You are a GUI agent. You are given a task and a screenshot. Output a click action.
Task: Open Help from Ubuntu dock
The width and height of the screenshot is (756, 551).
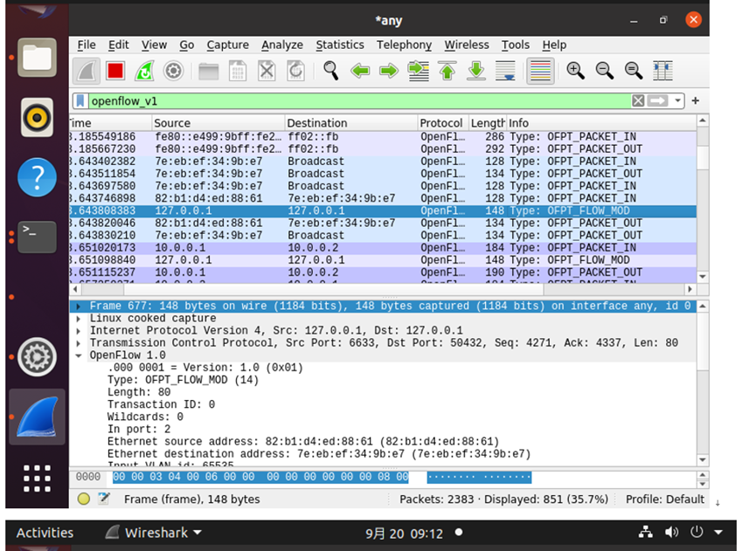(37, 177)
